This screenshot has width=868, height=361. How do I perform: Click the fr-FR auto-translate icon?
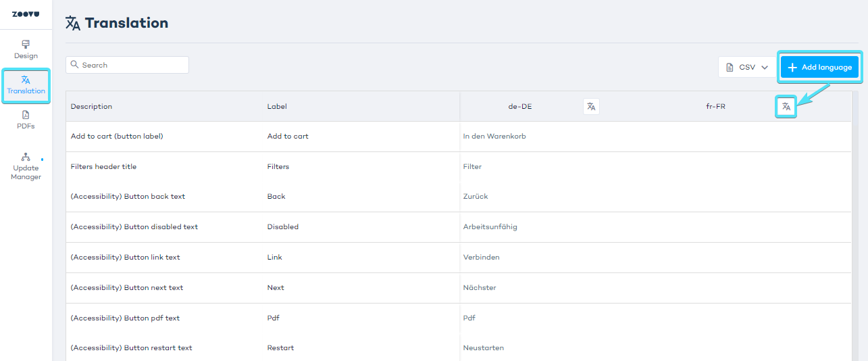pyautogui.click(x=786, y=106)
